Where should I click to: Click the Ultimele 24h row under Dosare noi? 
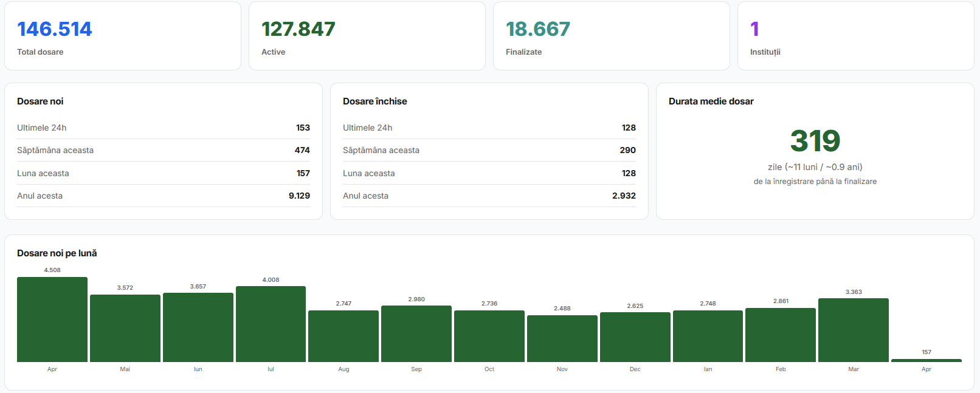click(164, 128)
